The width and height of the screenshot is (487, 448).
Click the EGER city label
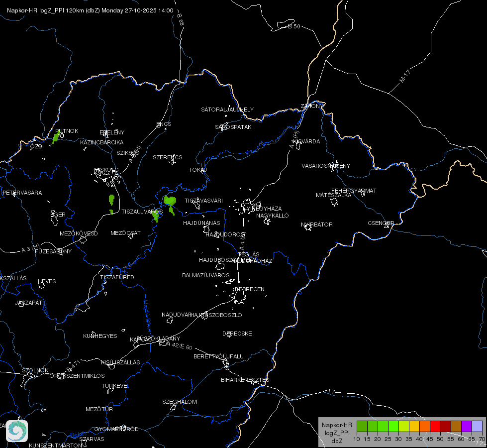click(58, 215)
